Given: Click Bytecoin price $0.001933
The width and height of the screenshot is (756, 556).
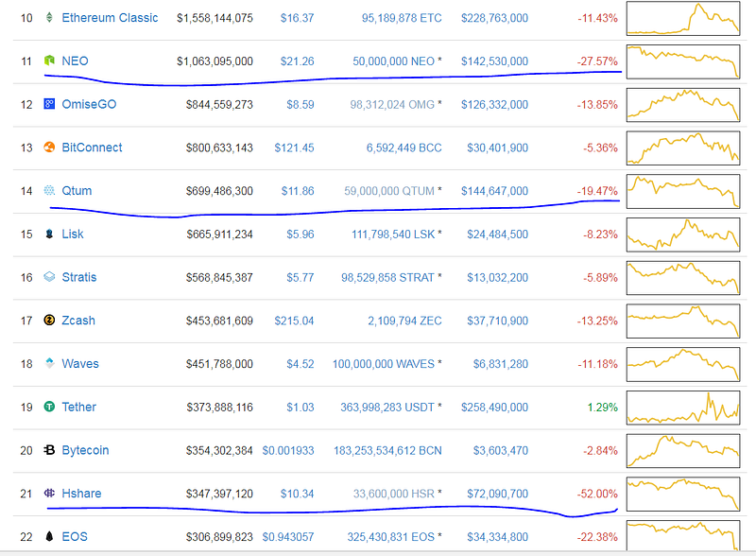Looking at the screenshot, I should click(x=288, y=450).
